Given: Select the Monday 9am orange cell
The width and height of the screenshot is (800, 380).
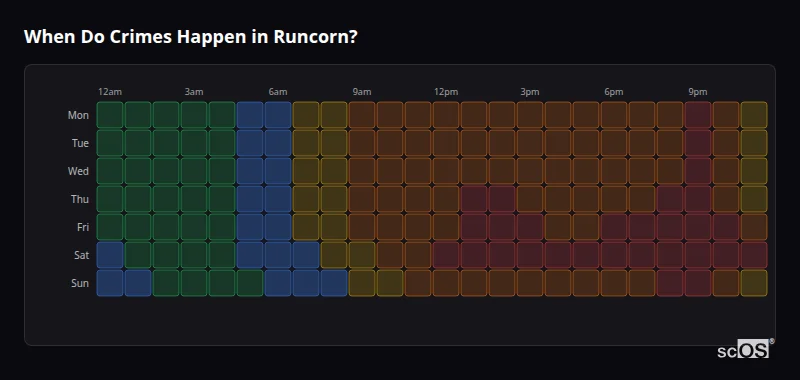Looking at the screenshot, I should tap(362, 115).
